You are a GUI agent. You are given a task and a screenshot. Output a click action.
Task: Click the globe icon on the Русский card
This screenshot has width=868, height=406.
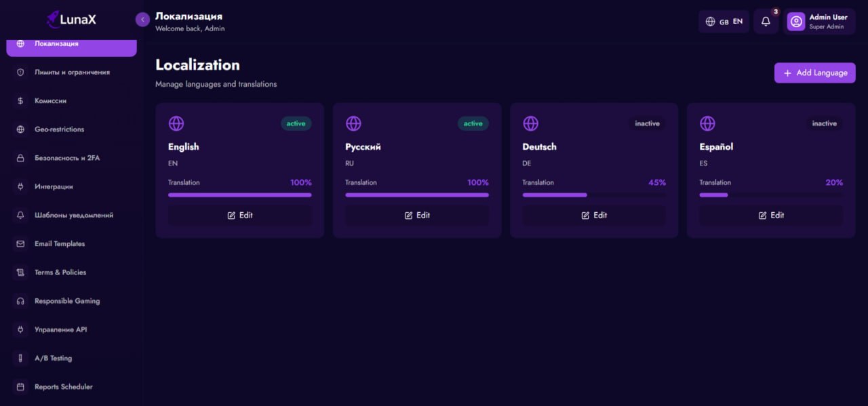point(353,123)
